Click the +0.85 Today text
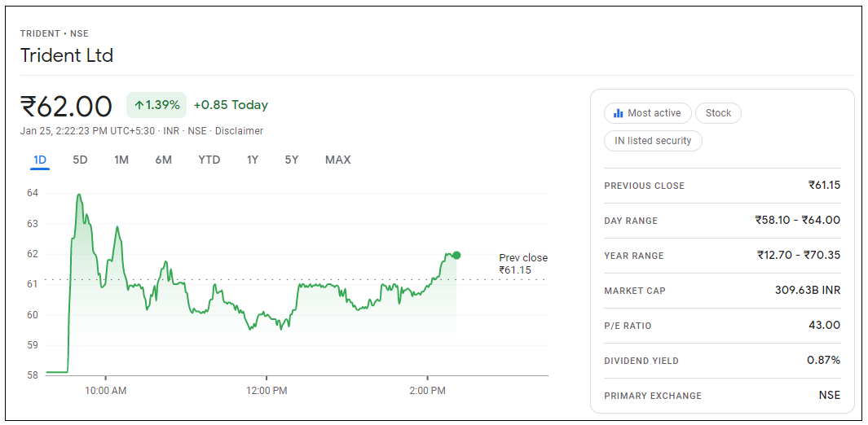The width and height of the screenshot is (868, 425). click(231, 105)
